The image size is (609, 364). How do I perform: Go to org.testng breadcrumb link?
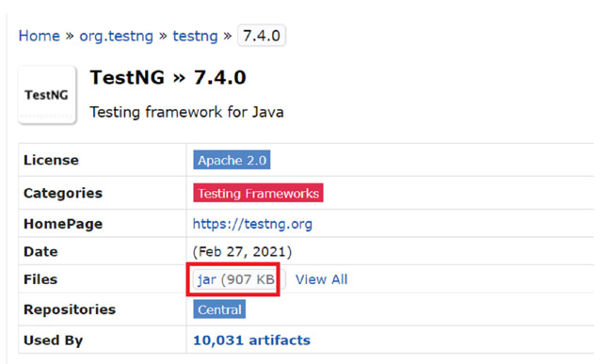click(116, 36)
